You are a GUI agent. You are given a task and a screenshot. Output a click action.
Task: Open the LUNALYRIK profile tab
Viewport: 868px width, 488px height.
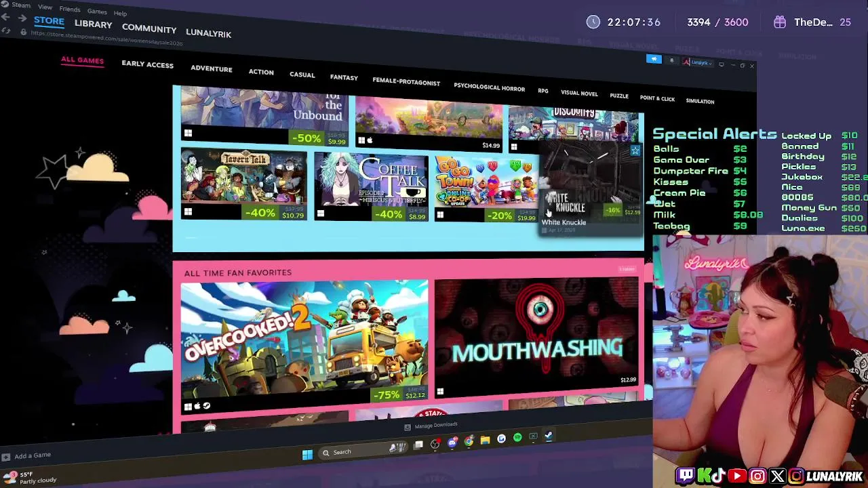tap(208, 33)
